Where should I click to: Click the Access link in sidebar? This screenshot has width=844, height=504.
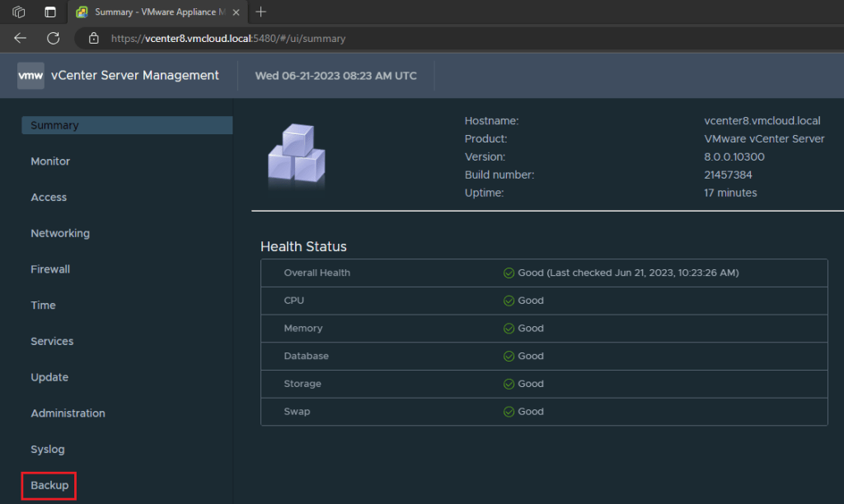click(49, 198)
